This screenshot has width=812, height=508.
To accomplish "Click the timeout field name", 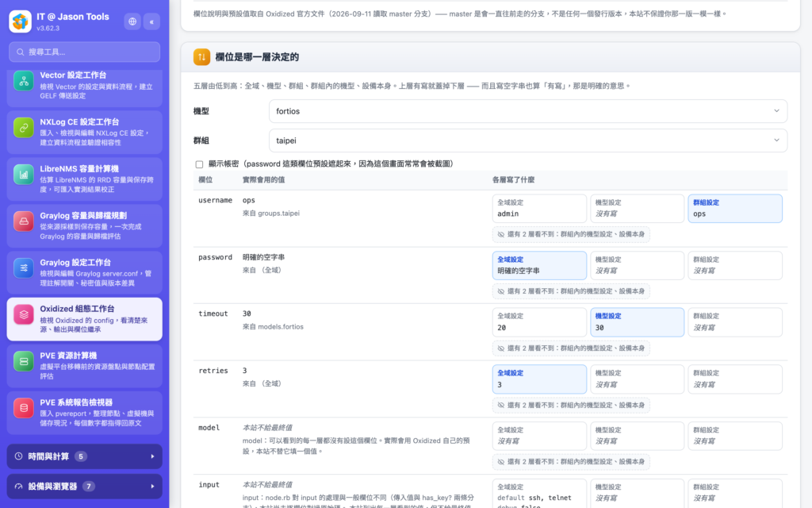I will coord(213,314).
